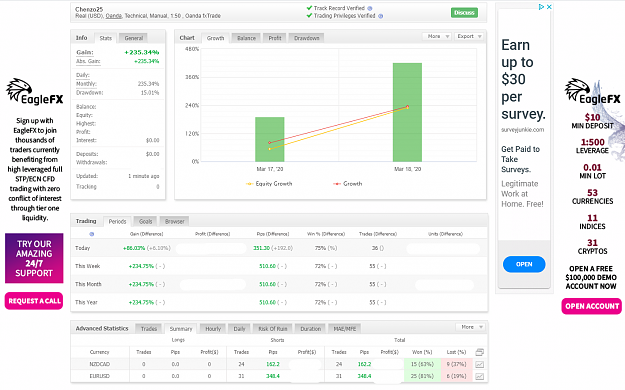The width and height of the screenshot is (625, 390).
Task: Click the This Week row label
Action: point(88,266)
